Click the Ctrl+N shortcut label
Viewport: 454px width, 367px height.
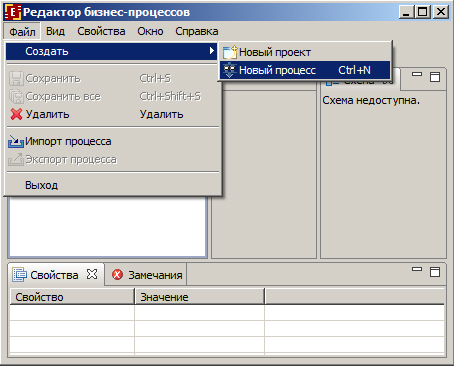point(354,70)
